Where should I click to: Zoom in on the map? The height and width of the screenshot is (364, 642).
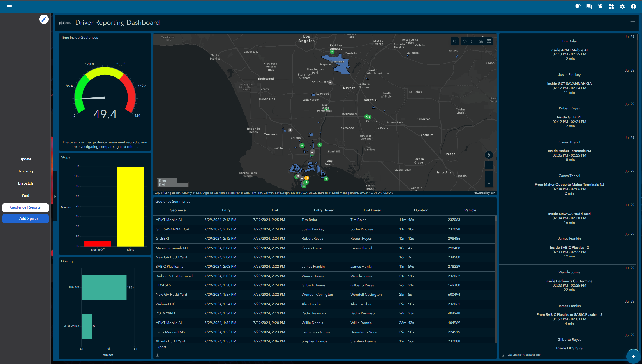[489, 175]
